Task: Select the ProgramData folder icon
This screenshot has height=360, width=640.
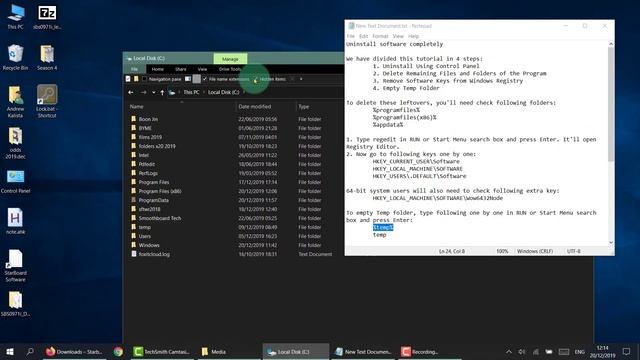Action: (x=133, y=200)
